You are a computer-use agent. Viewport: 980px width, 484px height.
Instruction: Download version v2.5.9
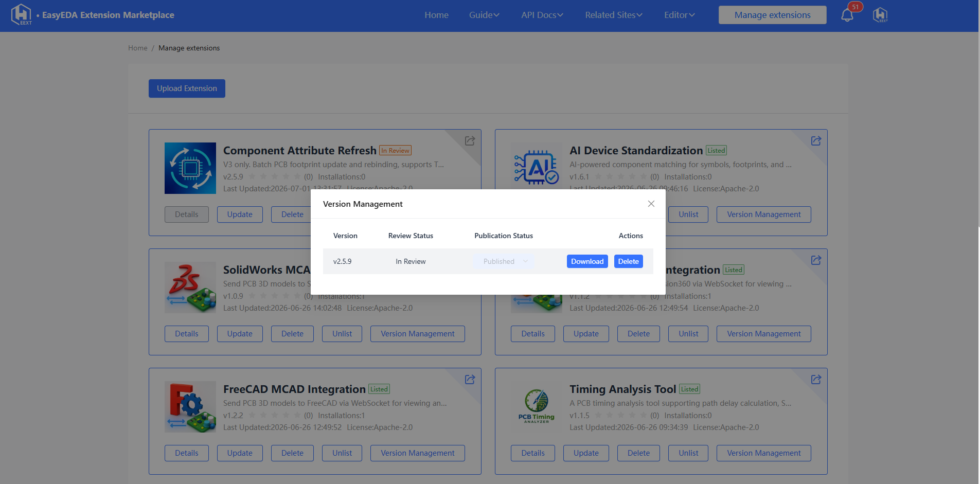click(587, 261)
